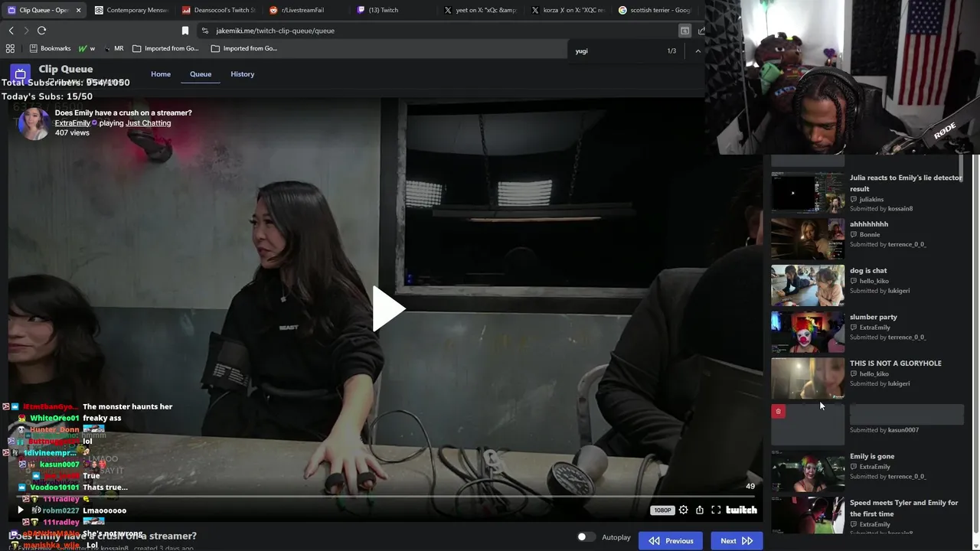Switch to (13) Twitch browser tab
This screenshot has height=551, width=980.
click(393, 10)
